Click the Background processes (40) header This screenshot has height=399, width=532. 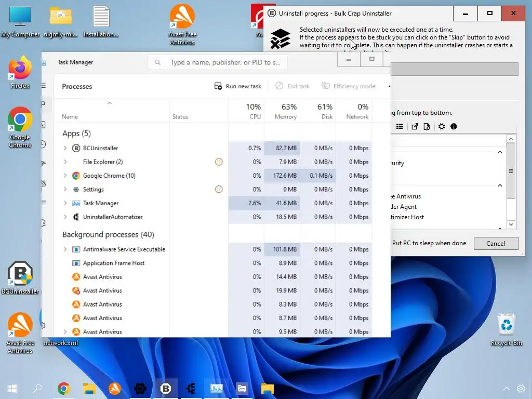pyautogui.click(x=108, y=234)
